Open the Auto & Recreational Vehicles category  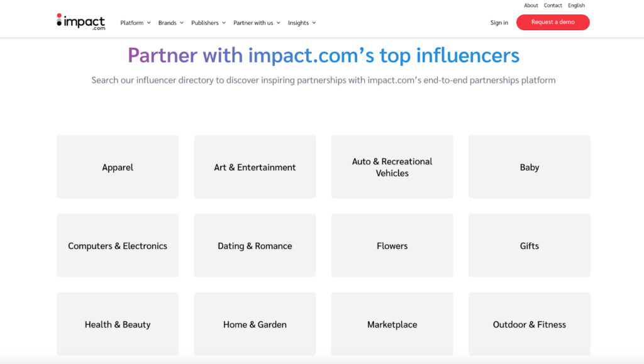click(x=392, y=167)
